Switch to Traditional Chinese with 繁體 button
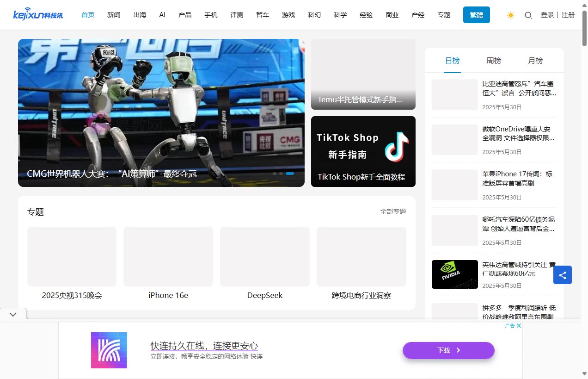The width and height of the screenshot is (588, 379). pos(476,15)
